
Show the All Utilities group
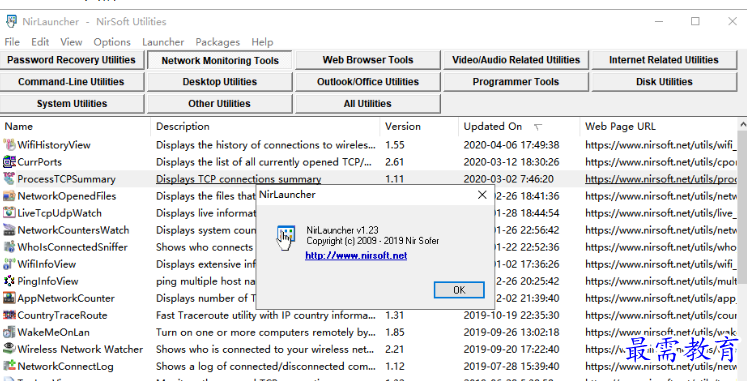tap(367, 104)
